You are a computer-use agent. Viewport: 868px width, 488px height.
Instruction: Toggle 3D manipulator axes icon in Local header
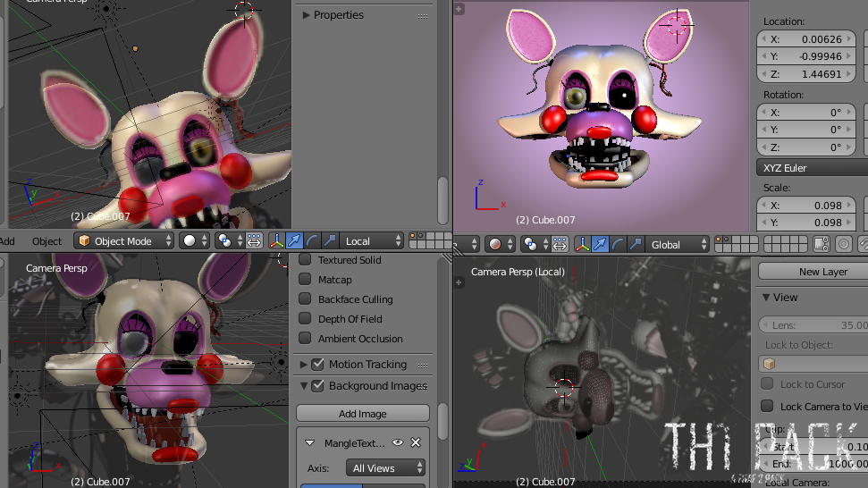pos(277,240)
